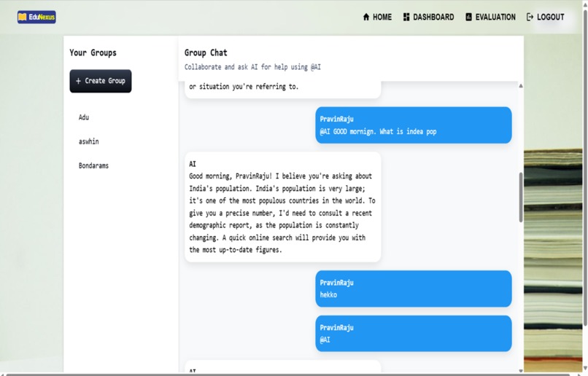Open the EVALUATION nav item
The width and height of the screenshot is (588, 376).
(490, 17)
